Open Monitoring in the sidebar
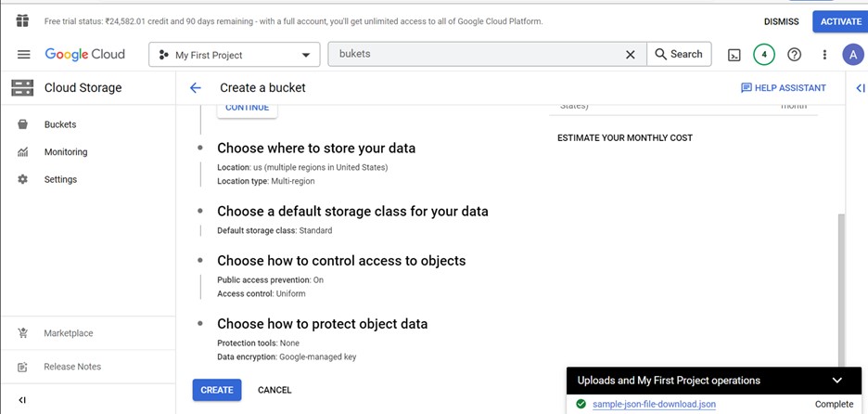 (x=65, y=152)
